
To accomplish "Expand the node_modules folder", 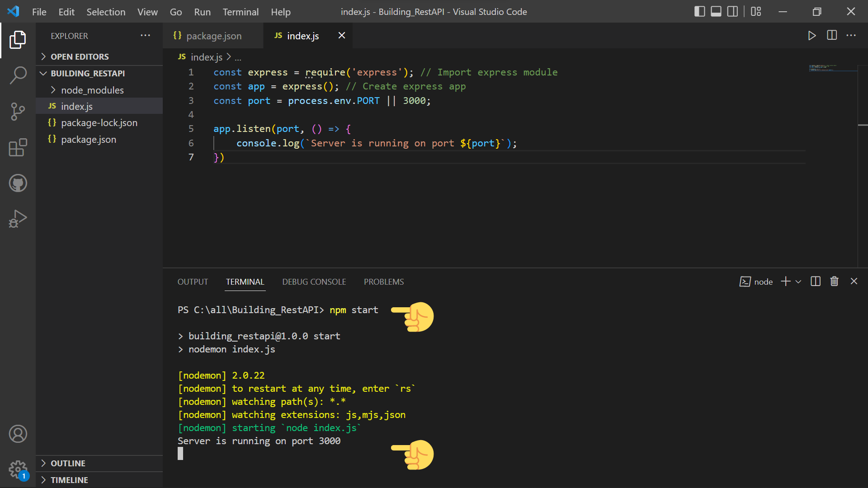I will [x=92, y=90].
